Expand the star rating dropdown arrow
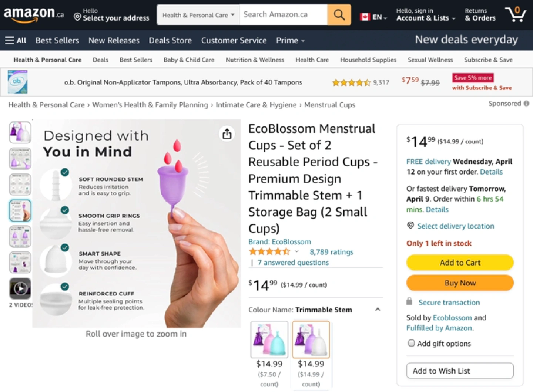 pos(296,252)
